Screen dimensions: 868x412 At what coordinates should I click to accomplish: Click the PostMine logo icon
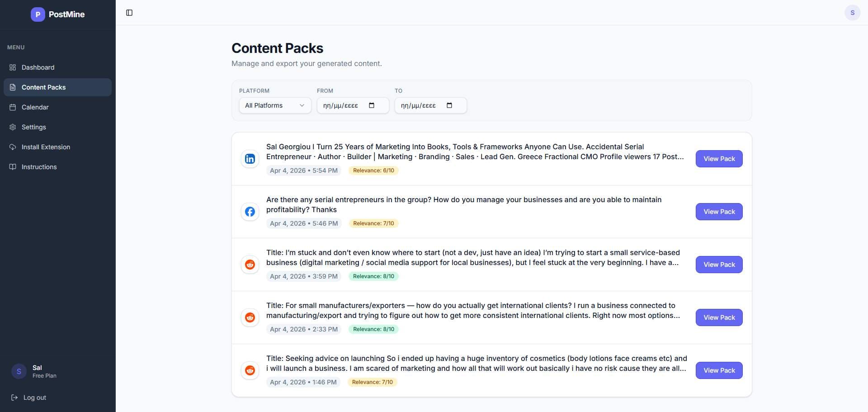coord(38,14)
